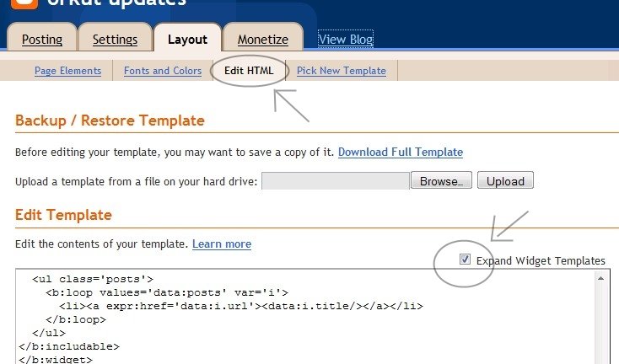Screen dimensions: 619x364
Task: Open the Posting tab
Action: point(42,40)
